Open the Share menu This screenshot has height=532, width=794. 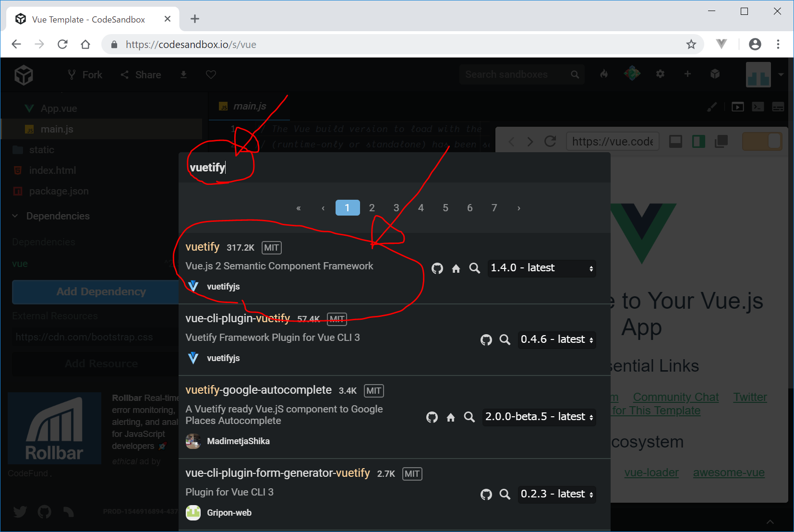point(141,75)
